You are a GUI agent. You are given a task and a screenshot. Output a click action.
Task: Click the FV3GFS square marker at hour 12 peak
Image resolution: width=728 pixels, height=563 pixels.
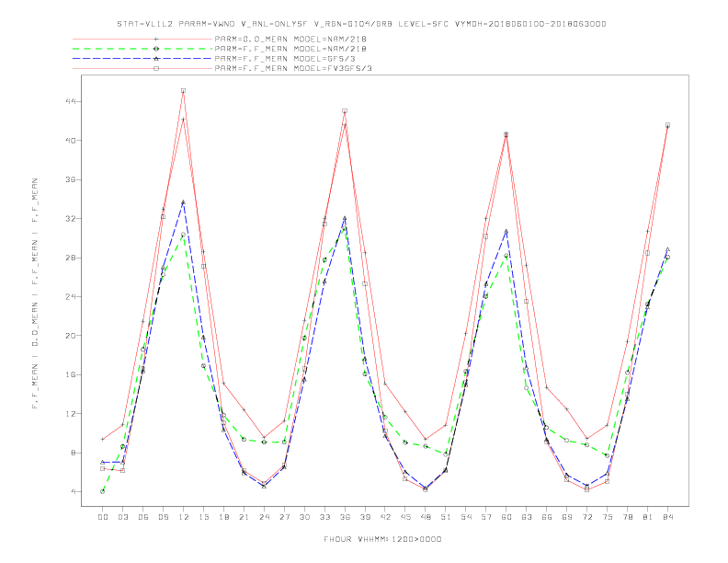pos(184,90)
